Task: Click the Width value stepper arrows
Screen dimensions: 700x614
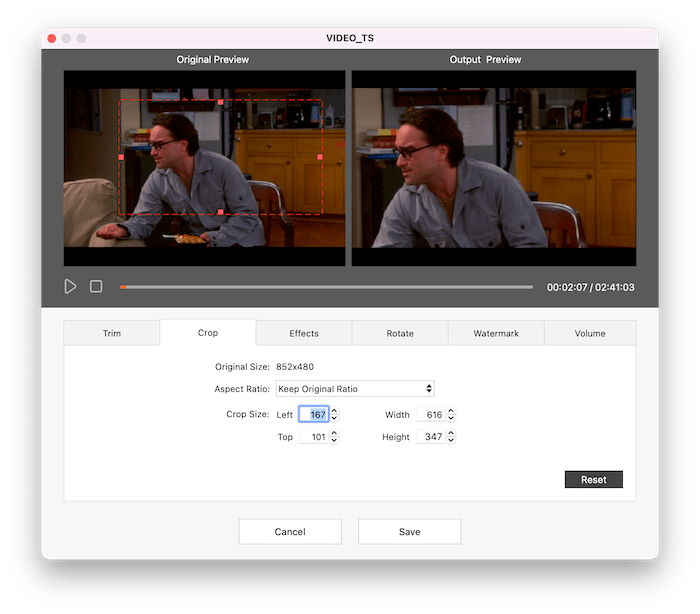Action: tap(451, 414)
